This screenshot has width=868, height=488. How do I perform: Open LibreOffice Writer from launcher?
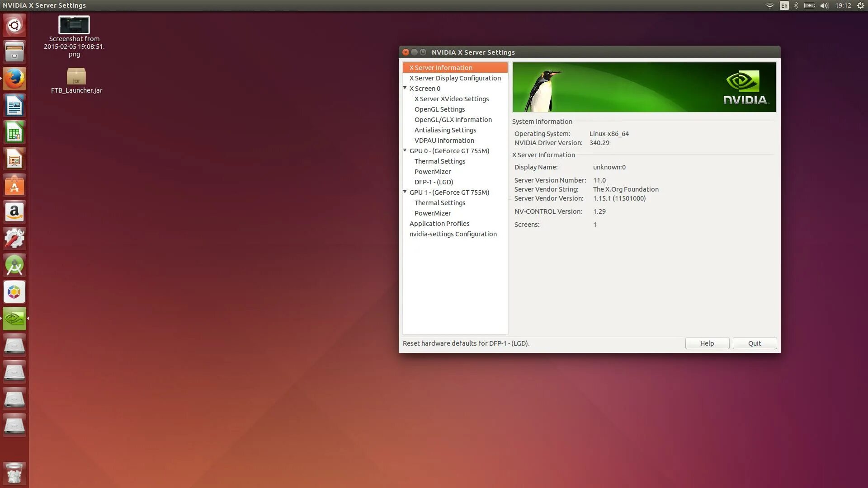tap(14, 105)
